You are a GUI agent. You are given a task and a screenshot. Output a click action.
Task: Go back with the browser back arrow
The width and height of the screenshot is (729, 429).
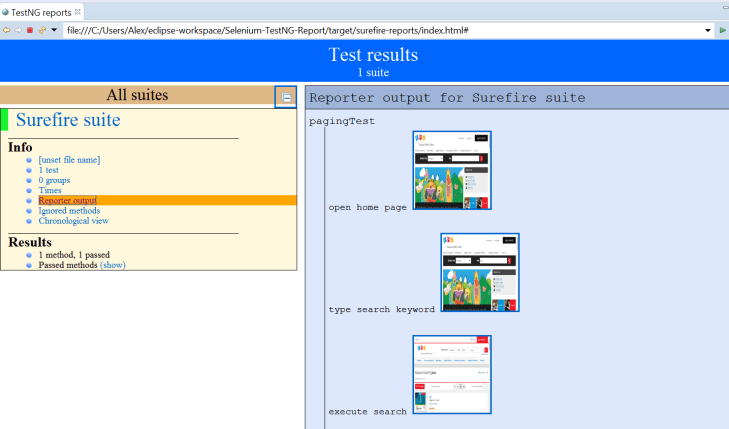[x=7, y=30]
